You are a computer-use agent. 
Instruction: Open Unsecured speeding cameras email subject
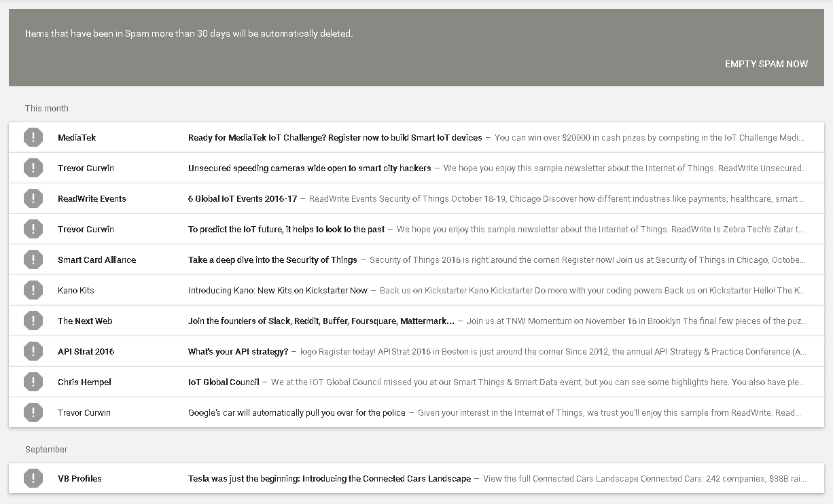tap(310, 168)
